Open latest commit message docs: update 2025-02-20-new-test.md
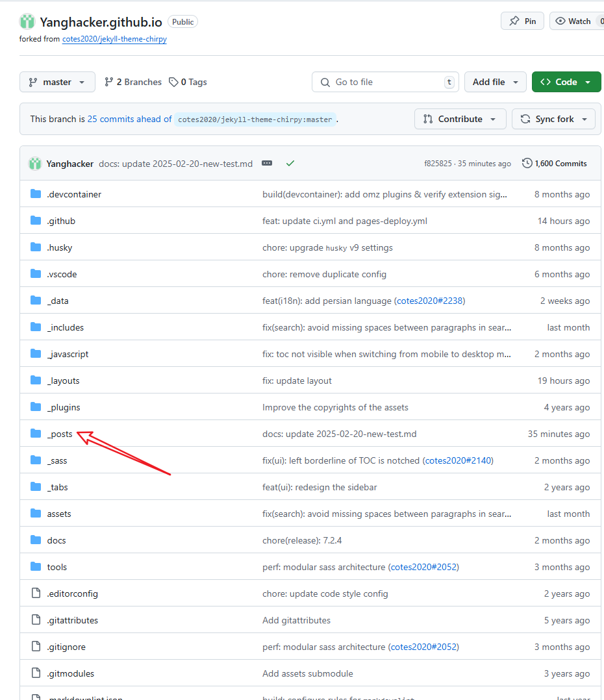The image size is (604, 700). [x=176, y=164]
